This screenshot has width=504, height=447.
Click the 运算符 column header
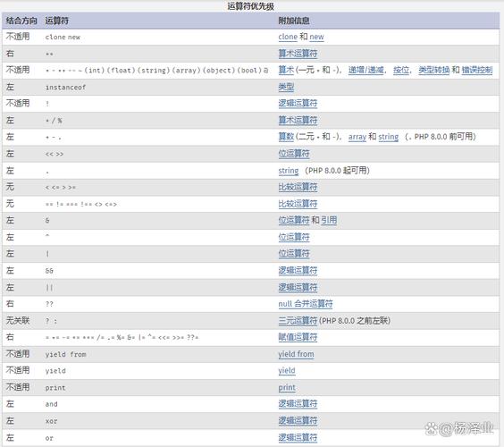pyautogui.click(x=57, y=21)
